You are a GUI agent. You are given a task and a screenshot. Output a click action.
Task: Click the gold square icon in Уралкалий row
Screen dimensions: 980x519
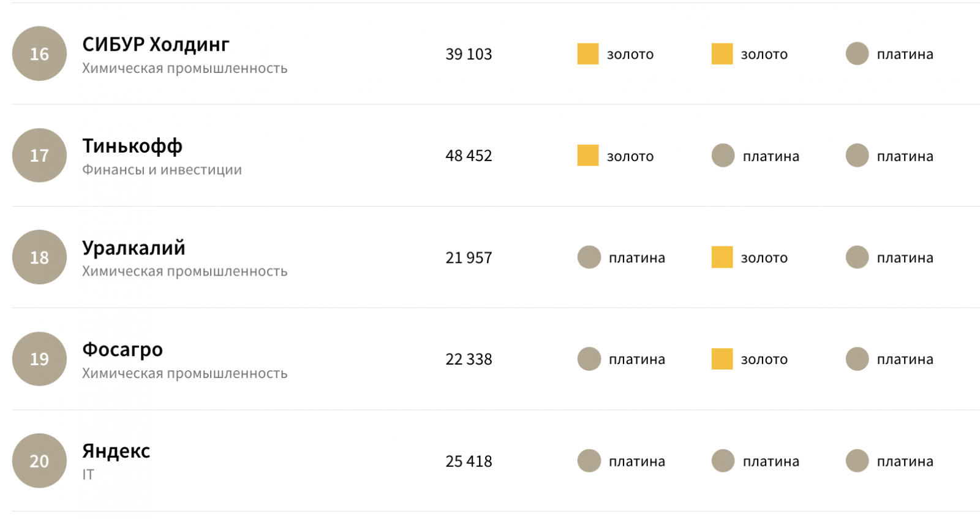pyautogui.click(x=722, y=257)
